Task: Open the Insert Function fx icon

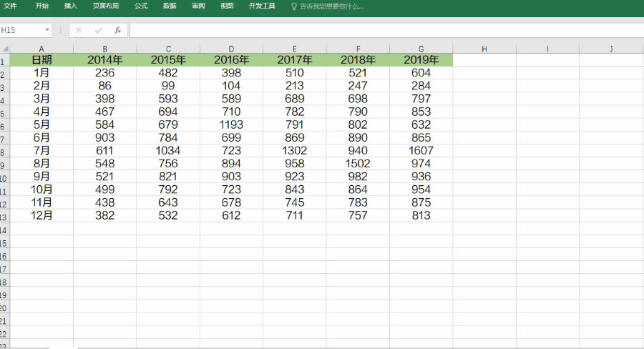Action: pyautogui.click(x=117, y=30)
